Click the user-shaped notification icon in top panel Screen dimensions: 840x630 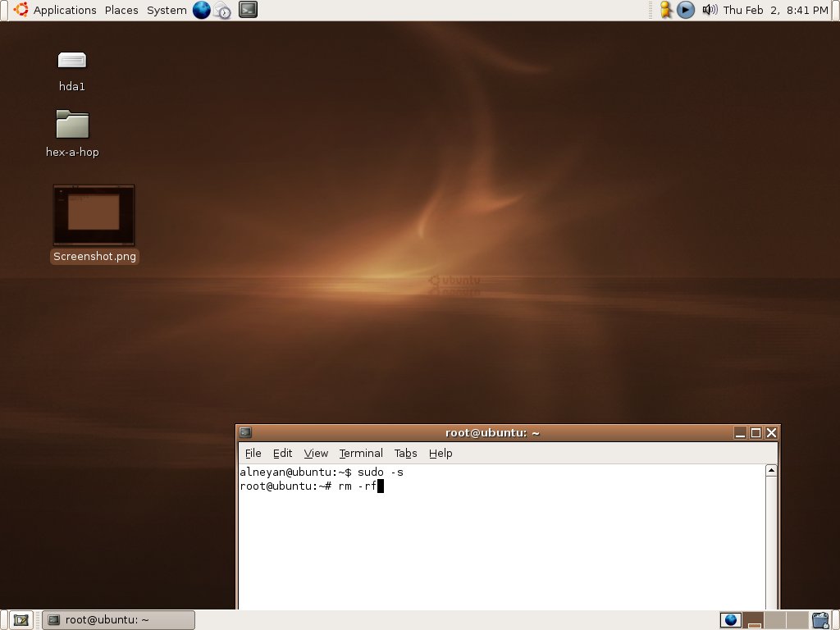(x=666, y=10)
